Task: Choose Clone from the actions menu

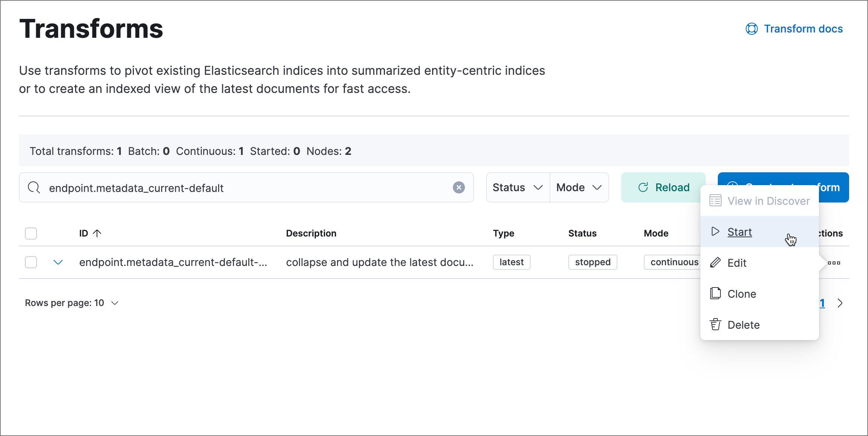Action: pos(741,294)
